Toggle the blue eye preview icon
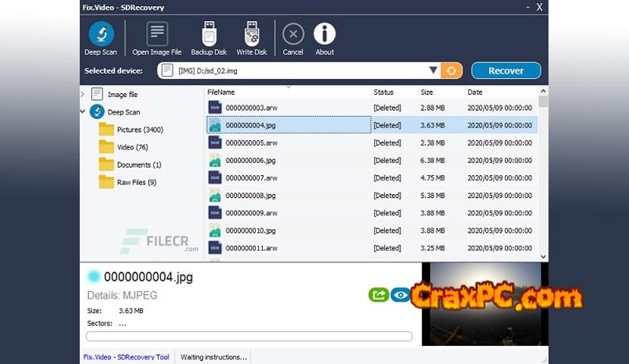This screenshot has width=629, height=364. click(x=400, y=295)
